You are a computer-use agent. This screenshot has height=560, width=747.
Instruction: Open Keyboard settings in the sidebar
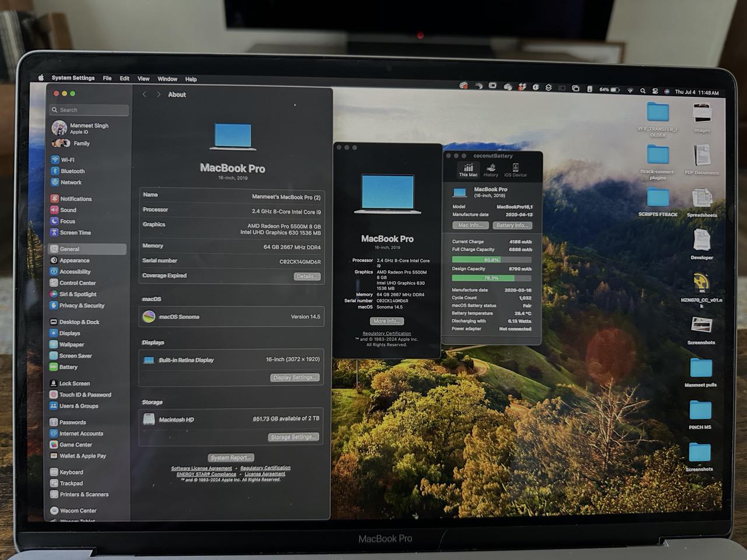click(67, 472)
